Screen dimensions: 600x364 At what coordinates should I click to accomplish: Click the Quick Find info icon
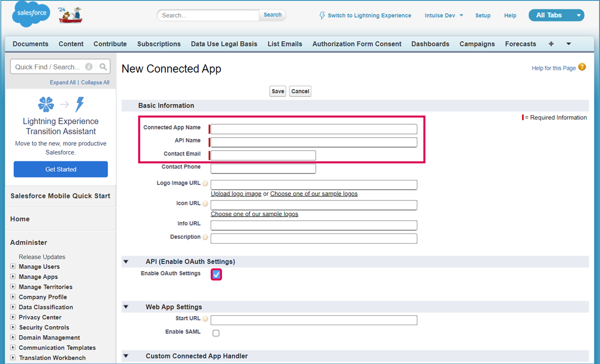89,66
